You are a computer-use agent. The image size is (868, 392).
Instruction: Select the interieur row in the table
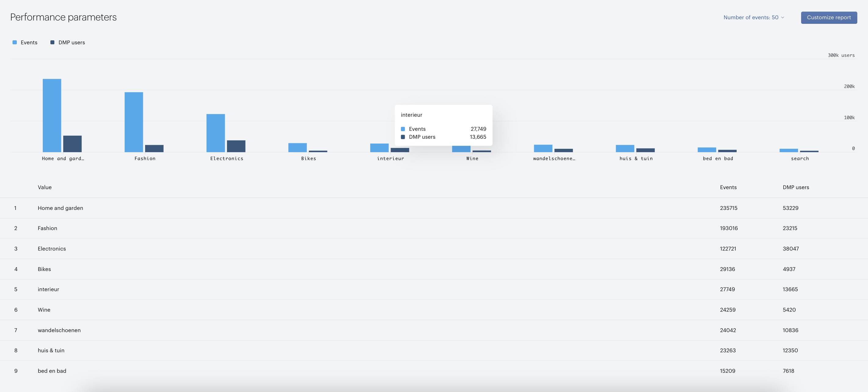434,289
